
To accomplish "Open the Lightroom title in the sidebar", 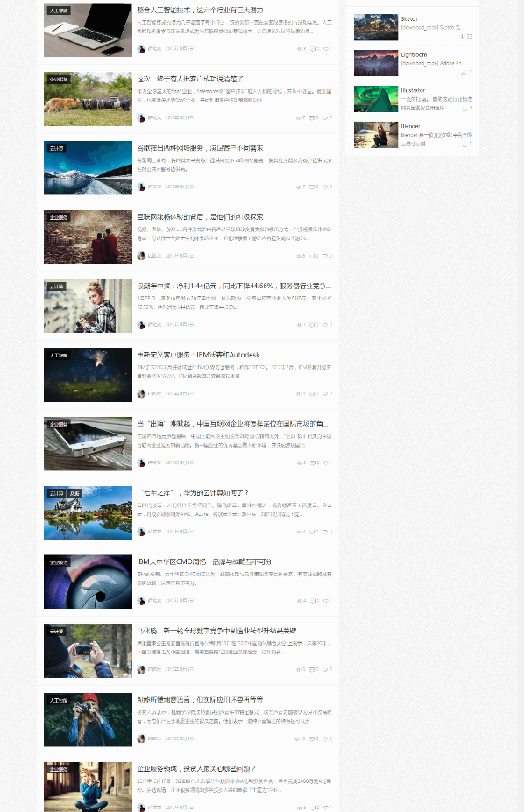I will pyautogui.click(x=414, y=54).
